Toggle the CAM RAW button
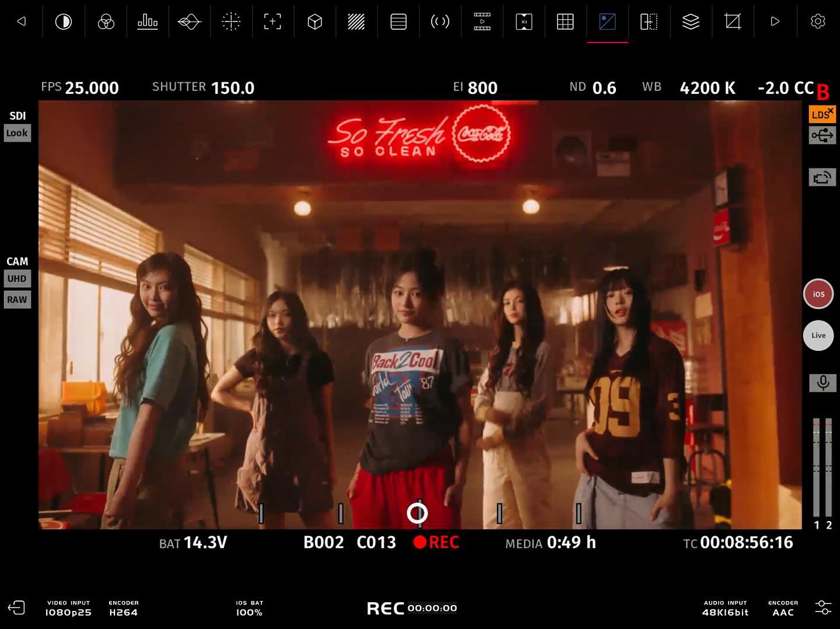Image resolution: width=840 pixels, height=629 pixels. [17, 300]
